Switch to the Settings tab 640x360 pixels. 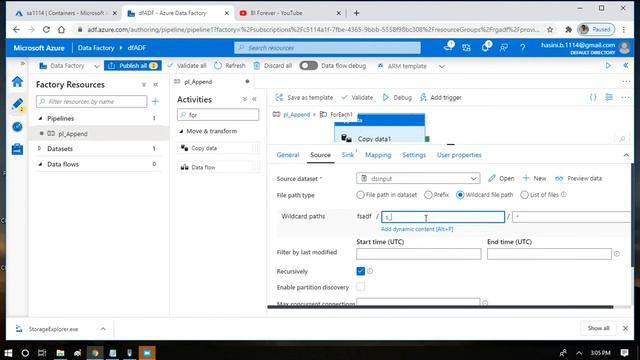coord(414,155)
